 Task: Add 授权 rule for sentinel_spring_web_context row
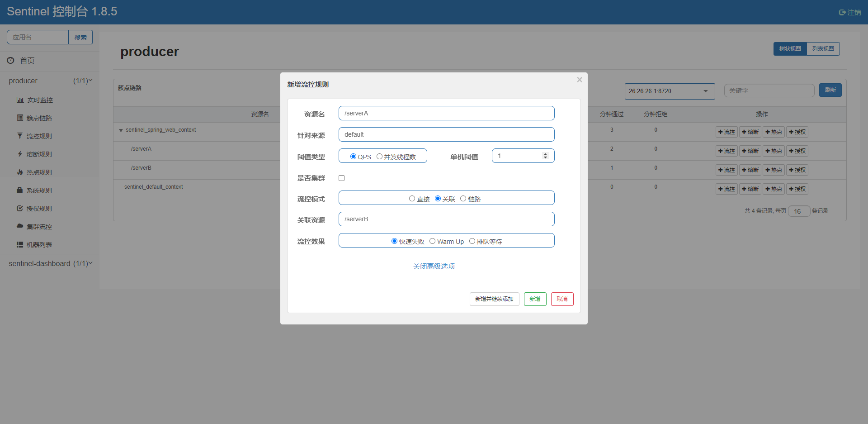click(x=797, y=132)
